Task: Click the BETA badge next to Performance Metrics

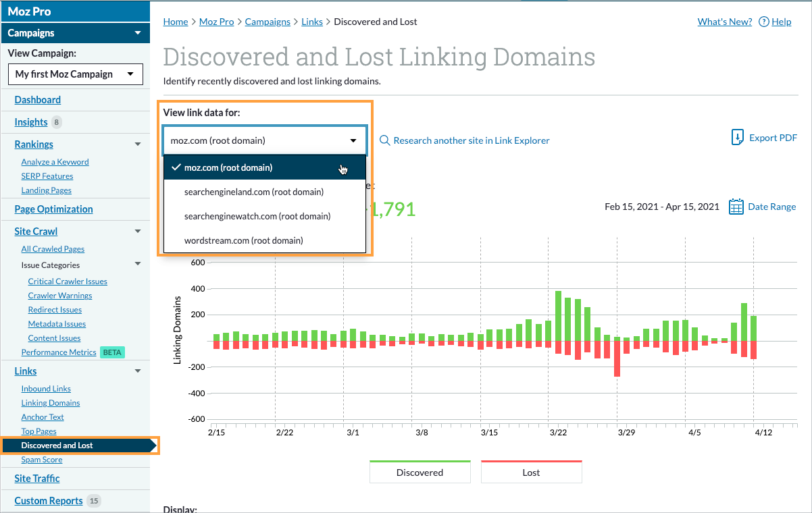Action: (112, 352)
